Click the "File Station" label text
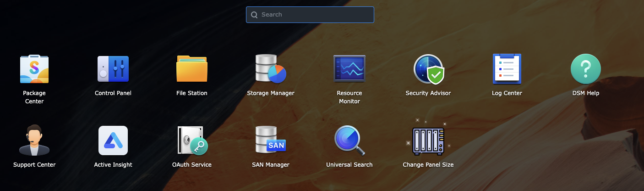 click(192, 93)
